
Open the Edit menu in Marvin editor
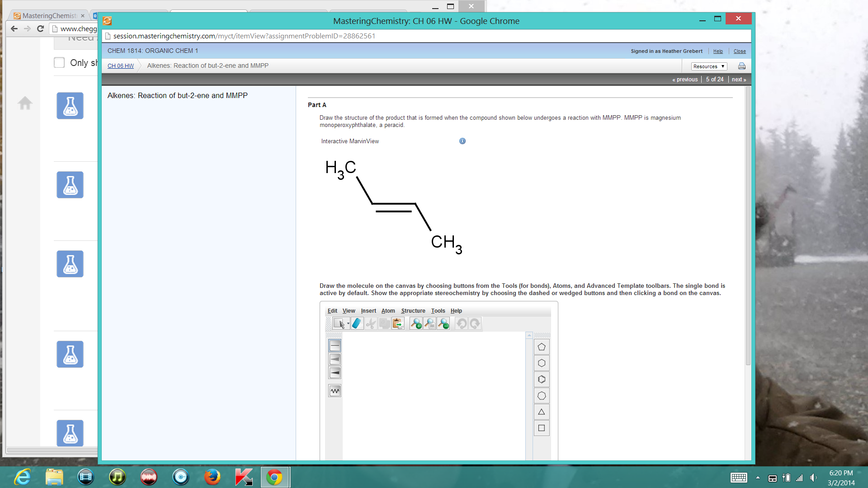[332, 311]
